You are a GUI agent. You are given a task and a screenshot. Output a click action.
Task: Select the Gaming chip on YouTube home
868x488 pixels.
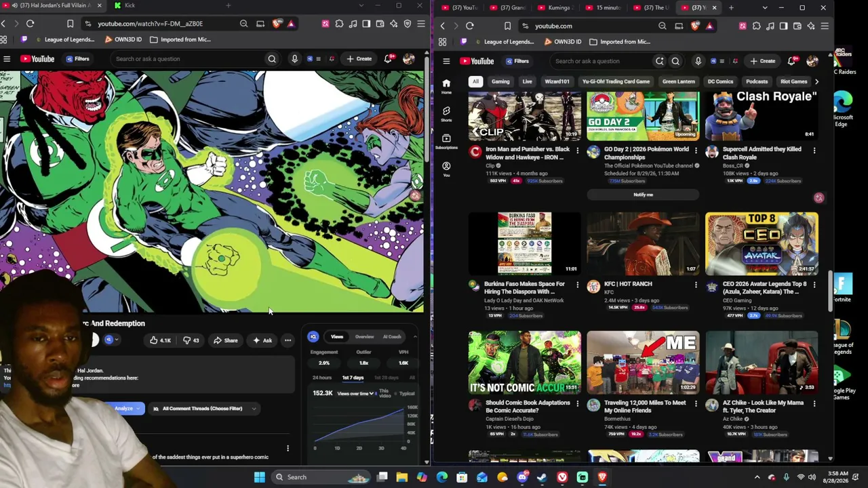(x=500, y=81)
